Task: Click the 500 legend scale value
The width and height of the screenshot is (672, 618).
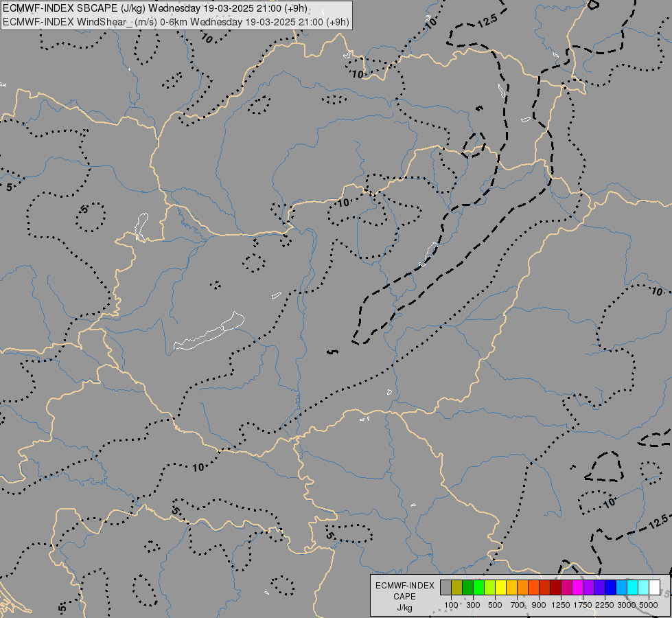Action: click(495, 605)
